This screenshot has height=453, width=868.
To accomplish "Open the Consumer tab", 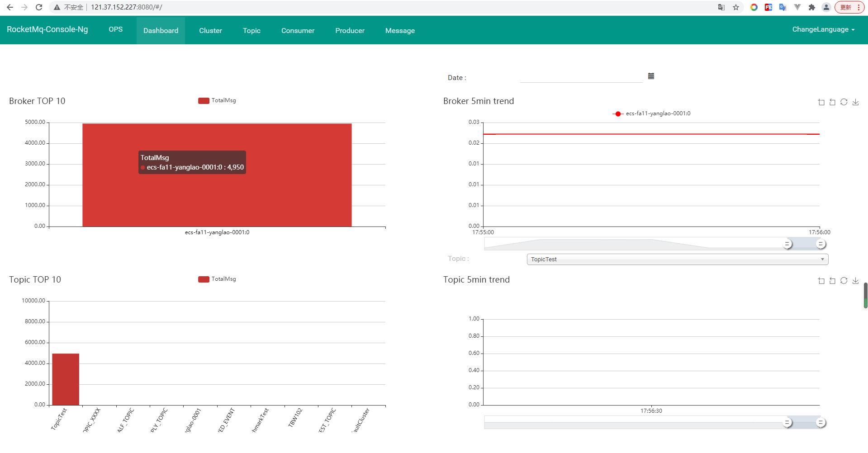I will pos(298,31).
